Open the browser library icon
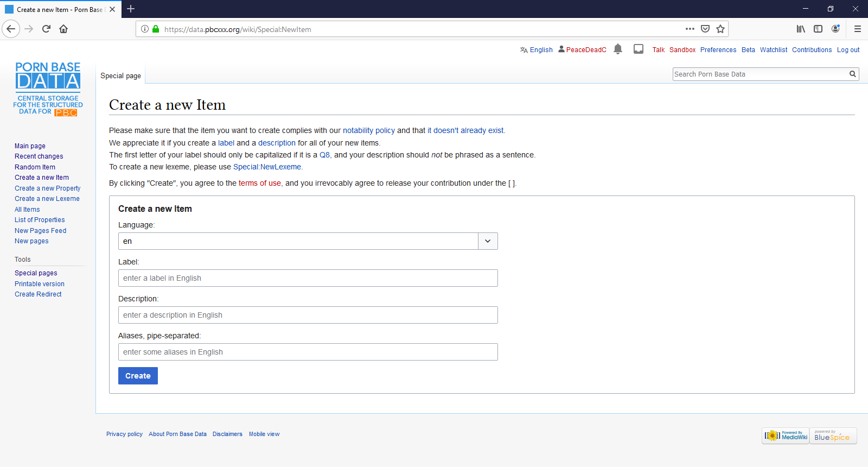The image size is (868, 467). click(x=800, y=29)
